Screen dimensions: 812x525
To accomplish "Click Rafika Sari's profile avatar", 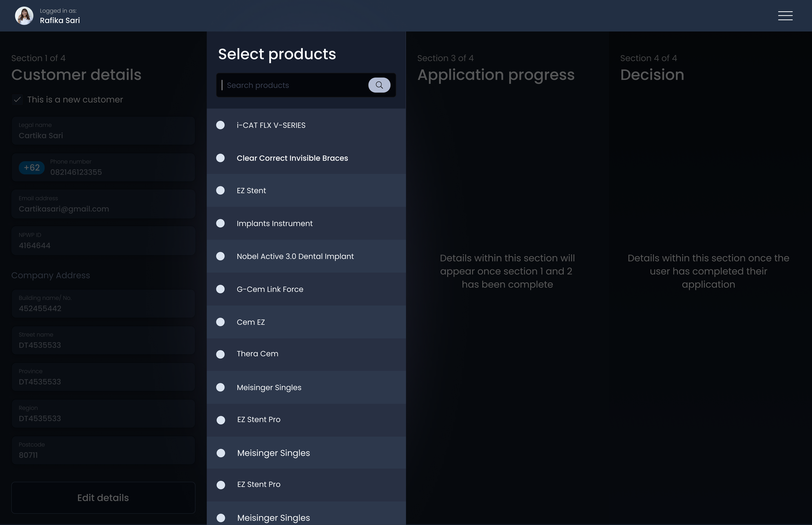I will 24,15.
